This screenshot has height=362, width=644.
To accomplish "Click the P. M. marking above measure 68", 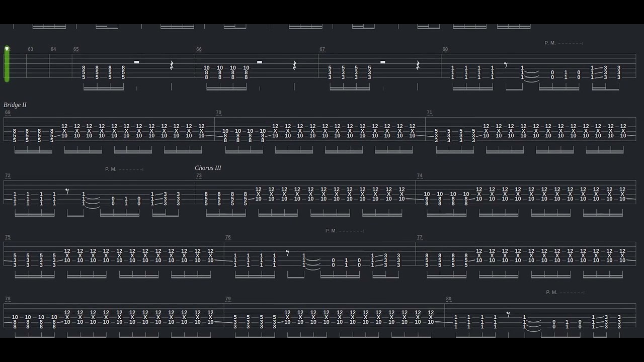I will [550, 43].
